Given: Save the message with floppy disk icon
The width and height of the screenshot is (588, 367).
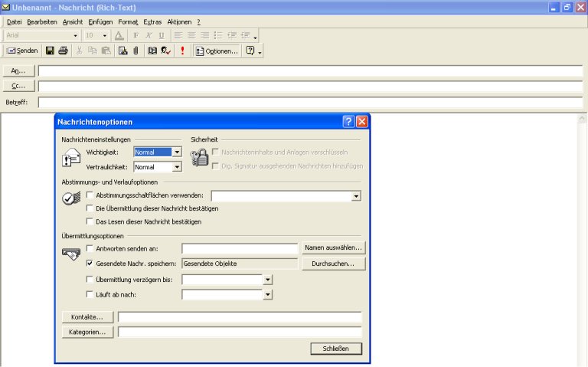Looking at the screenshot, I should click(50, 51).
